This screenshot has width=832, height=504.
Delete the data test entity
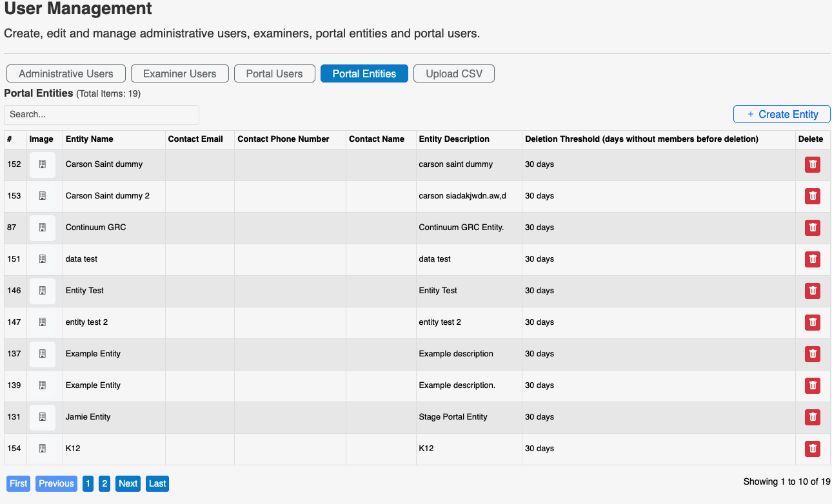pyautogui.click(x=813, y=259)
